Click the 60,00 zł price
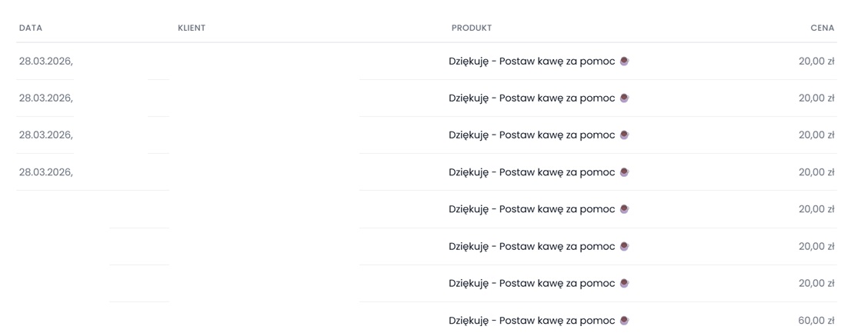Viewport: 868px width, 333px height. tap(816, 321)
